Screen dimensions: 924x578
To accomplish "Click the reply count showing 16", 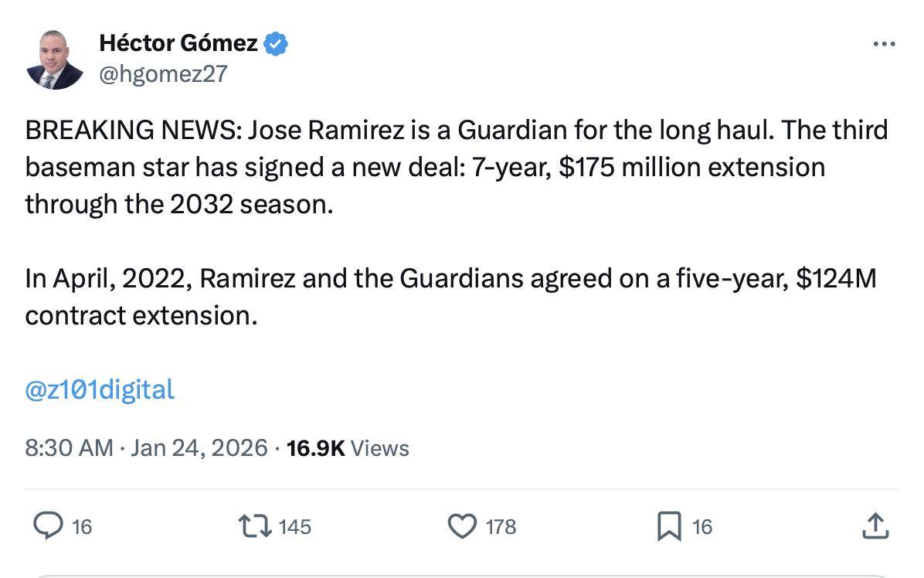I will point(80,526).
